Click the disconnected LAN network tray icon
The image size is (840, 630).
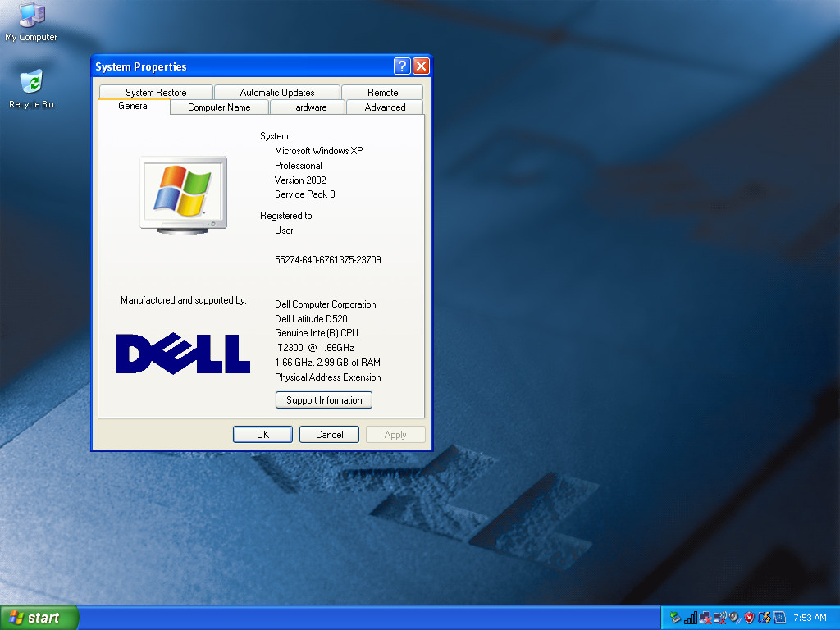[x=705, y=618]
